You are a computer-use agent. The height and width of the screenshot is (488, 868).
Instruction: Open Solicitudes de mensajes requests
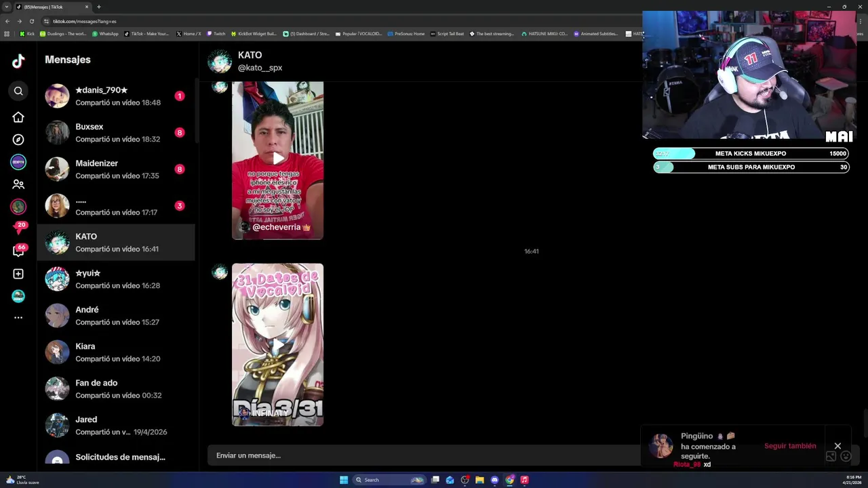[x=116, y=457]
